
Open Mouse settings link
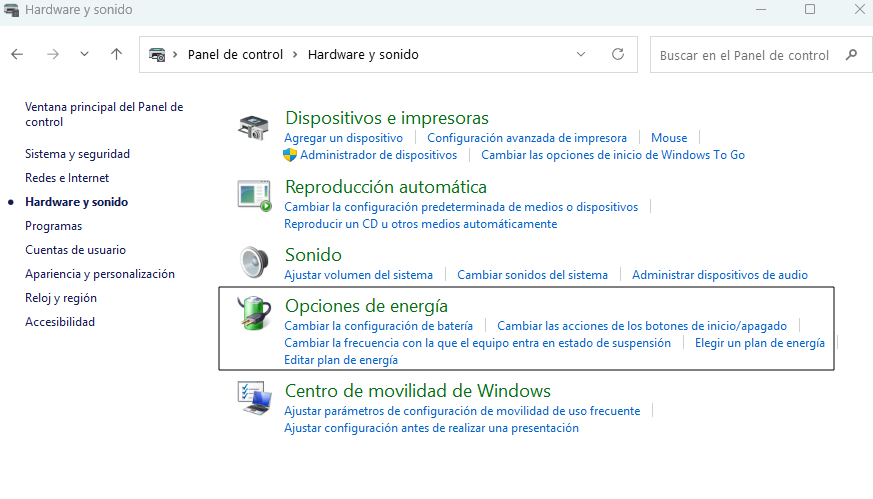pyautogui.click(x=669, y=138)
